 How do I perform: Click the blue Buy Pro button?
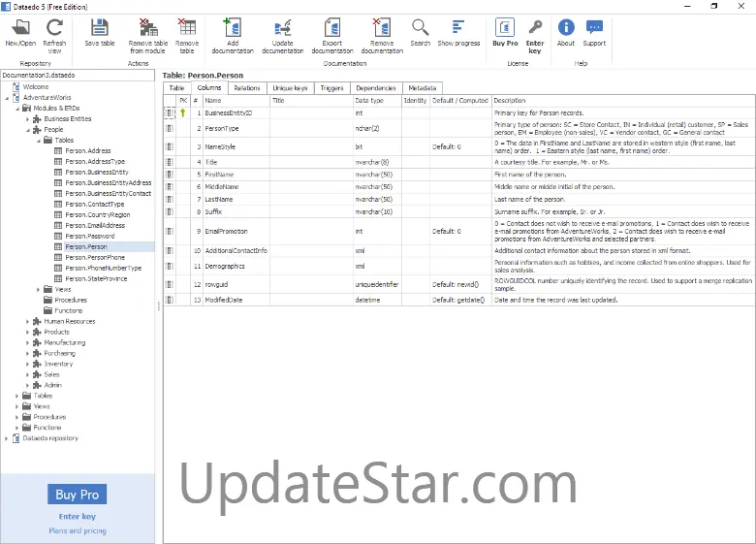[77, 495]
